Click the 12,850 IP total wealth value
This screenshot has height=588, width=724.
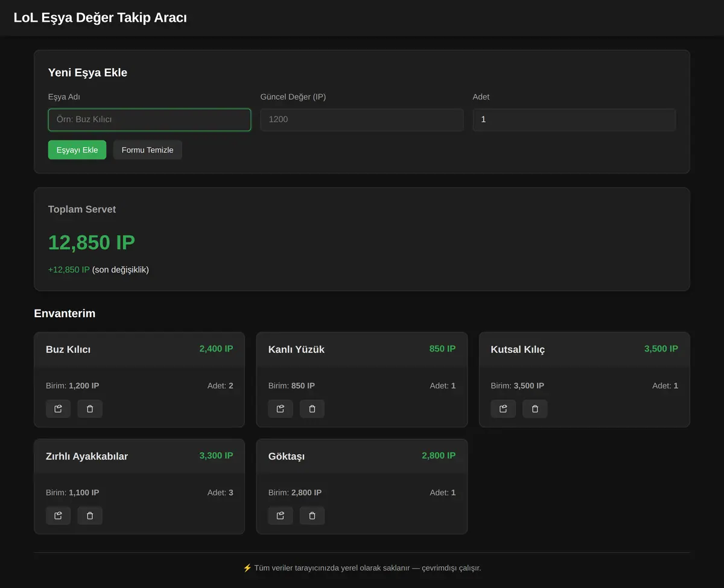pos(92,242)
